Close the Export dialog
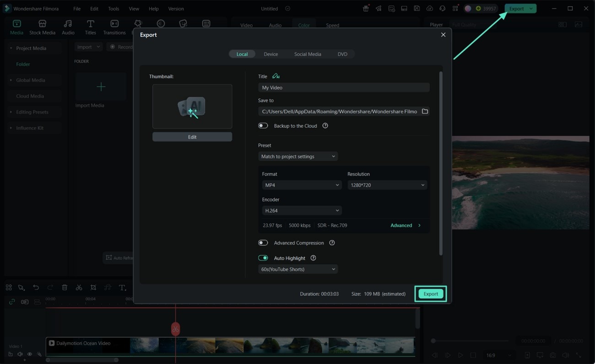595x364 pixels. pos(443,35)
